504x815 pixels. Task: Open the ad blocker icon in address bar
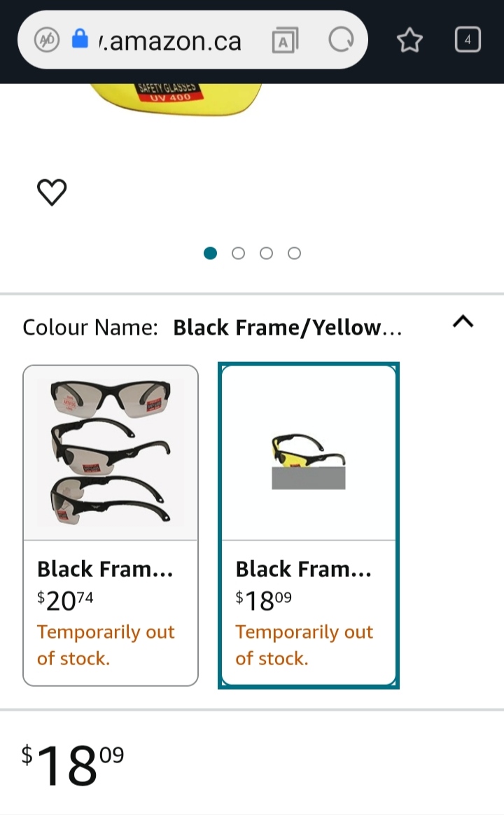click(47, 40)
